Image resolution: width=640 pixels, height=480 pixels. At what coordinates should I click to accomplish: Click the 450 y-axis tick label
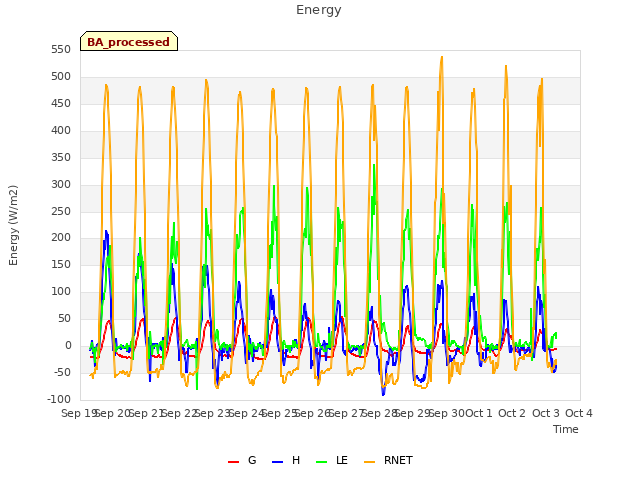tap(61, 104)
